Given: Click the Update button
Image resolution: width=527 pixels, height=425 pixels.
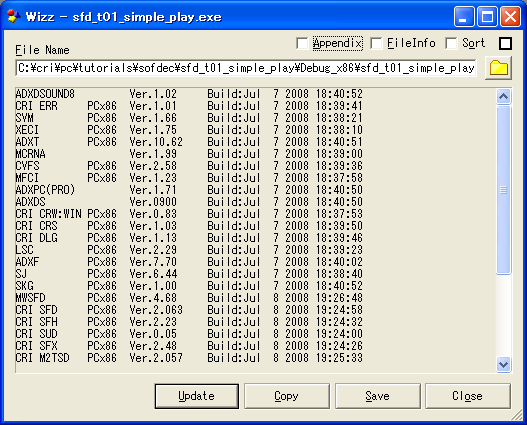Looking at the screenshot, I should [197, 396].
